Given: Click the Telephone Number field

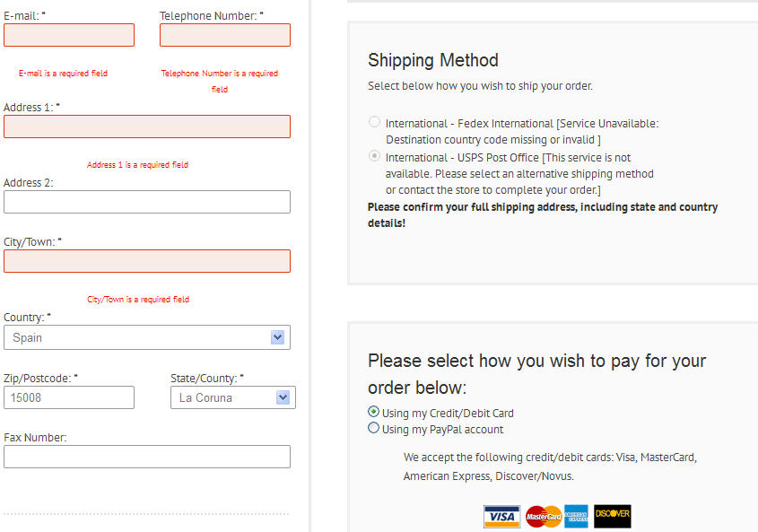Looking at the screenshot, I should 225,35.
